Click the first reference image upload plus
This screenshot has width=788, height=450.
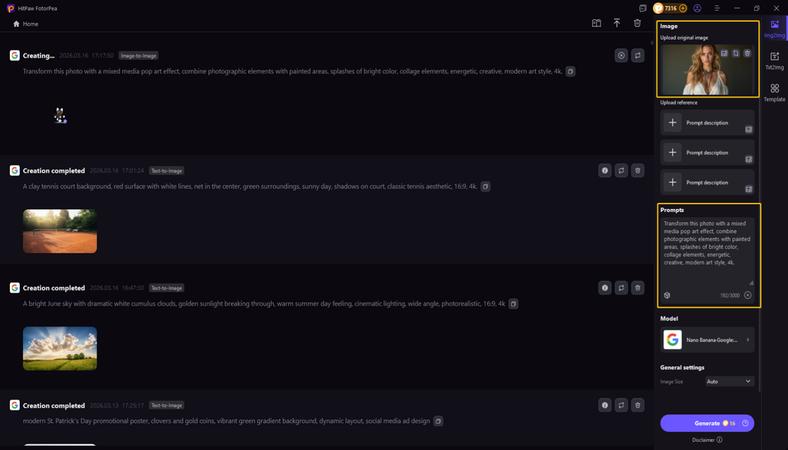pyautogui.click(x=673, y=123)
